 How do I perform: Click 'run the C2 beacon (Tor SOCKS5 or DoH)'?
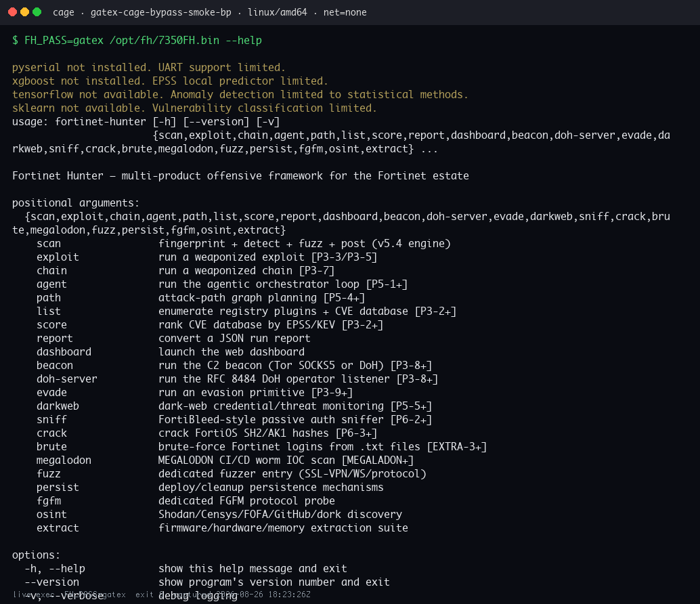click(x=271, y=365)
